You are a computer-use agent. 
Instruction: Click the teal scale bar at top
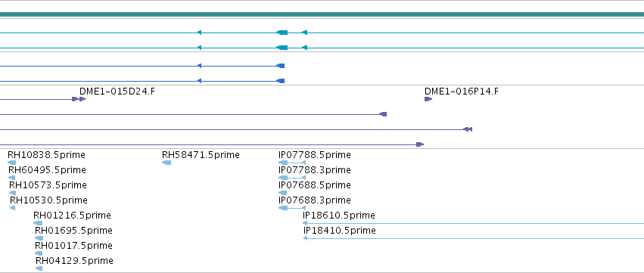point(322,14)
